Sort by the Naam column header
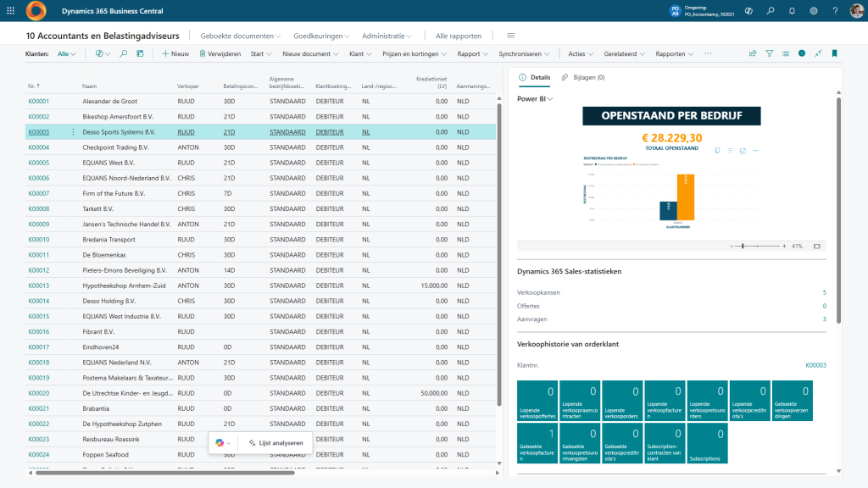Viewport: 868px width, 488px height. [90, 86]
